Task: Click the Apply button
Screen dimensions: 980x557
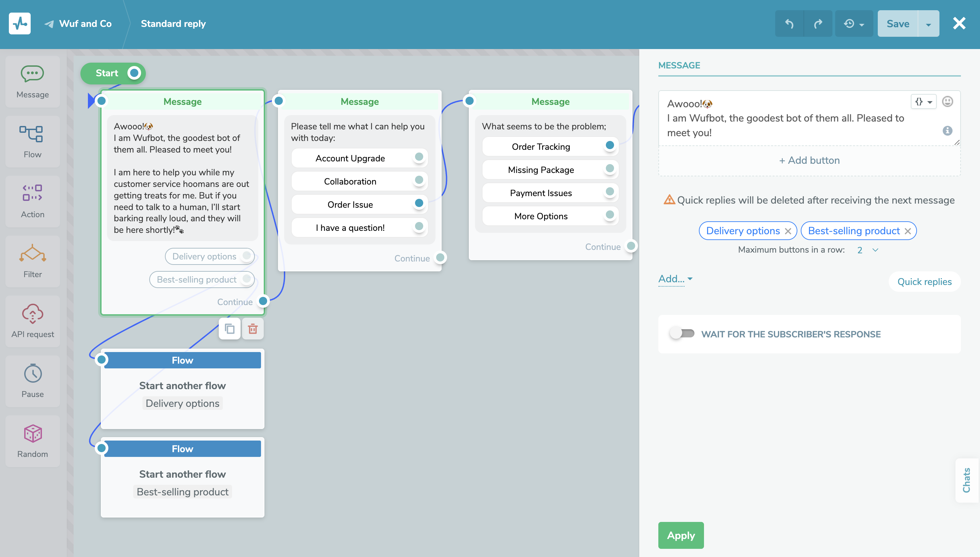Action: point(680,535)
